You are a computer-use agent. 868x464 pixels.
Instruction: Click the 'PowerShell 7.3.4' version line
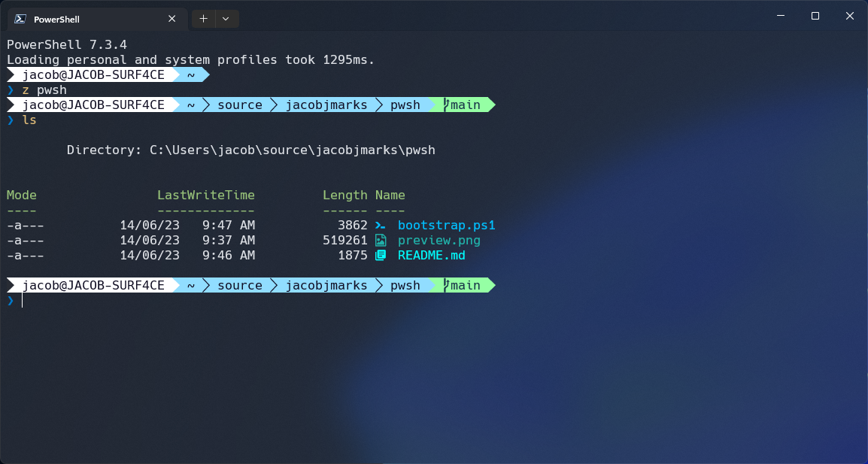point(67,44)
